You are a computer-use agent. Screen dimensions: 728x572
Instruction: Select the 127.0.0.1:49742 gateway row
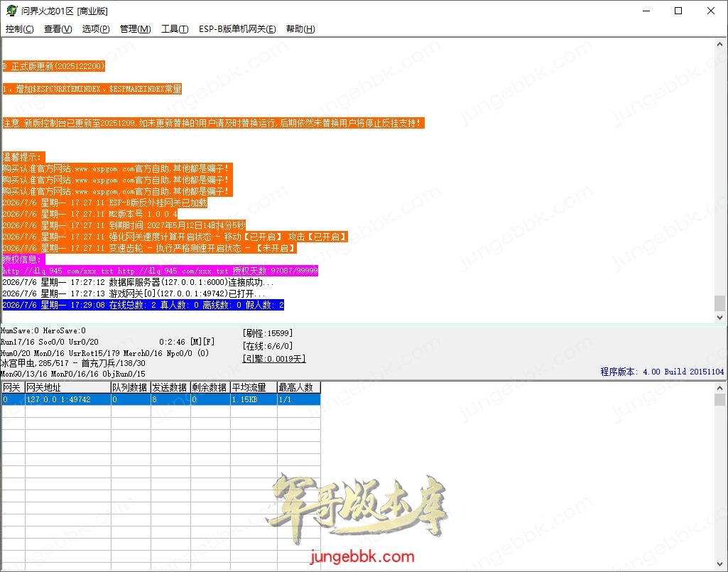coord(161,399)
